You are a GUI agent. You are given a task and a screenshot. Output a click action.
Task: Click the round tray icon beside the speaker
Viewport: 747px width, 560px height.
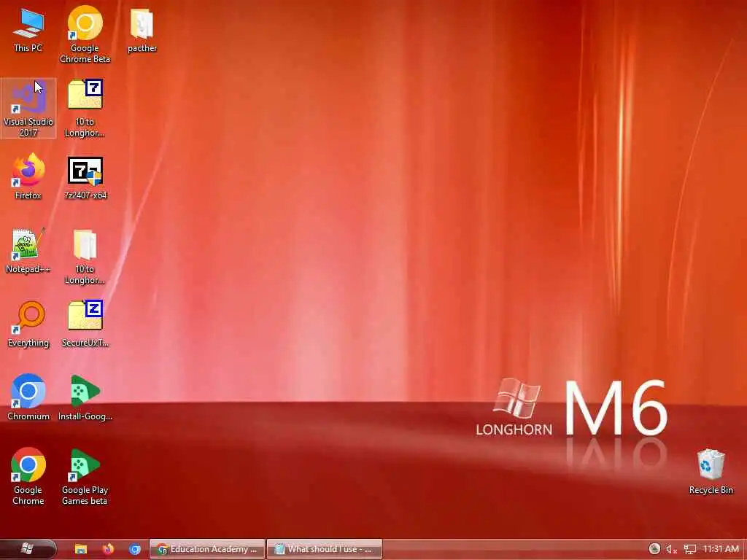(654, 549)
